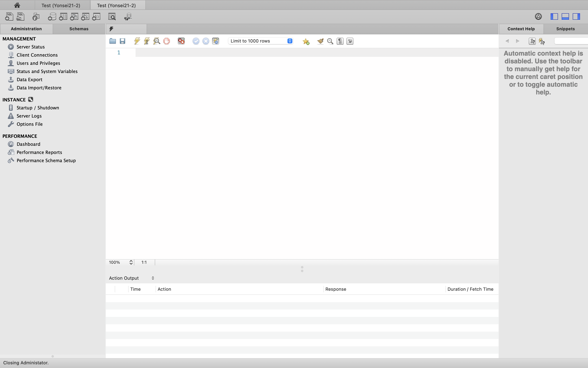Open Client Connections
Screen dimensions: 588x368
[x=37, y=55]
